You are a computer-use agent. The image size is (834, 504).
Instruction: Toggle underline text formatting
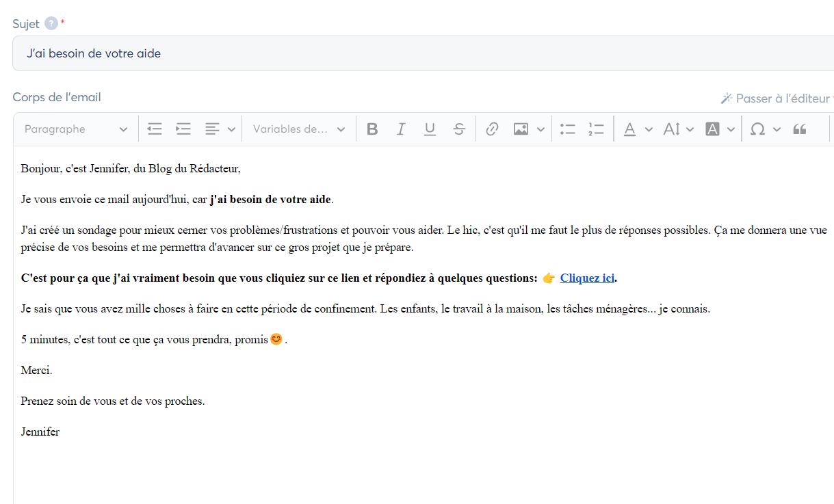430,129
